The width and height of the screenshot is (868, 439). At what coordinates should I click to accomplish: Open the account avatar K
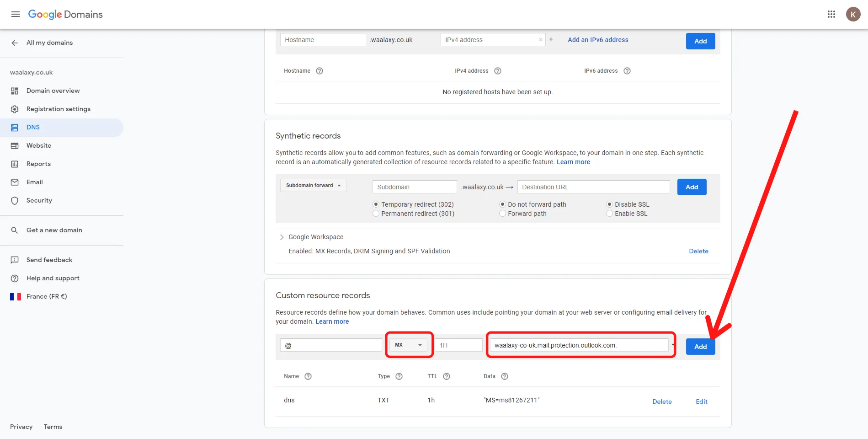click(x=853, y=14)
